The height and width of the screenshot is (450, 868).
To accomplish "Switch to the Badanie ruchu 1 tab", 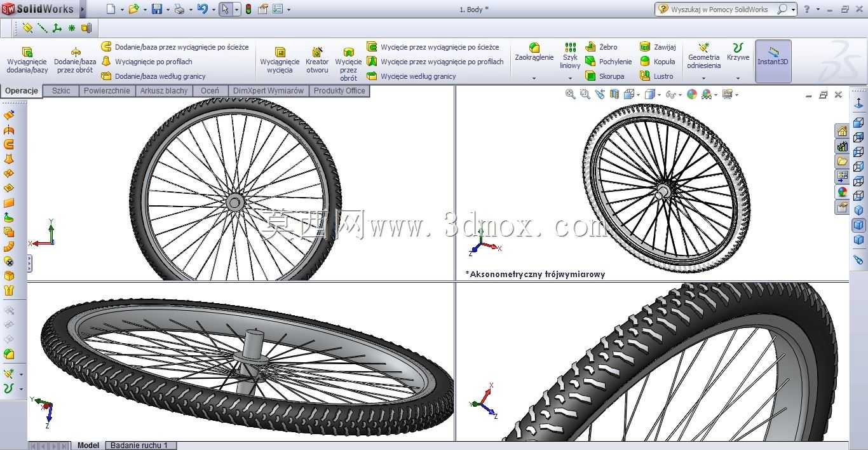I will [140, 446].
